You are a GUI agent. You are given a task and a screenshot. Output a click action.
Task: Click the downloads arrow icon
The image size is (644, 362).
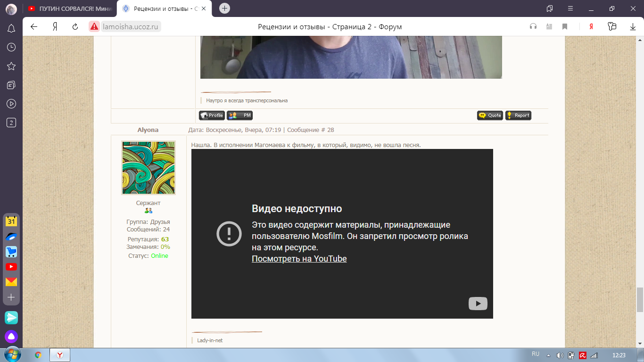click(x=633, y=27)
